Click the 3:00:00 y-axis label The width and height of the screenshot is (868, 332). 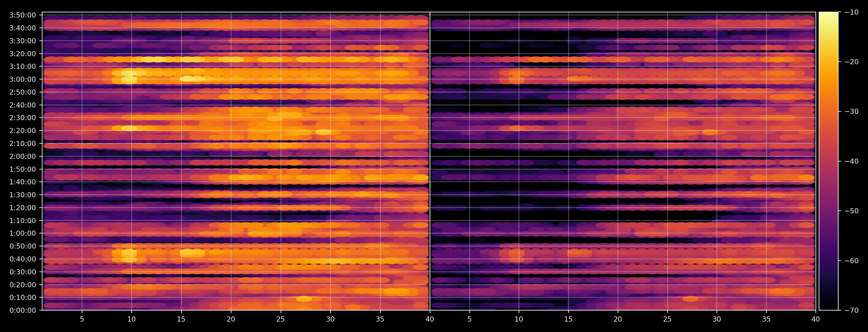point(23,79)
